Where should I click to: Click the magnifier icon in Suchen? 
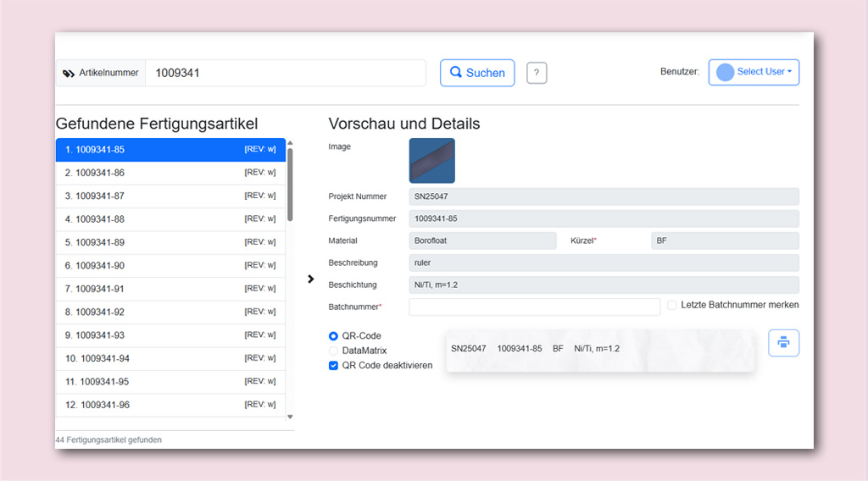[455, 73]
